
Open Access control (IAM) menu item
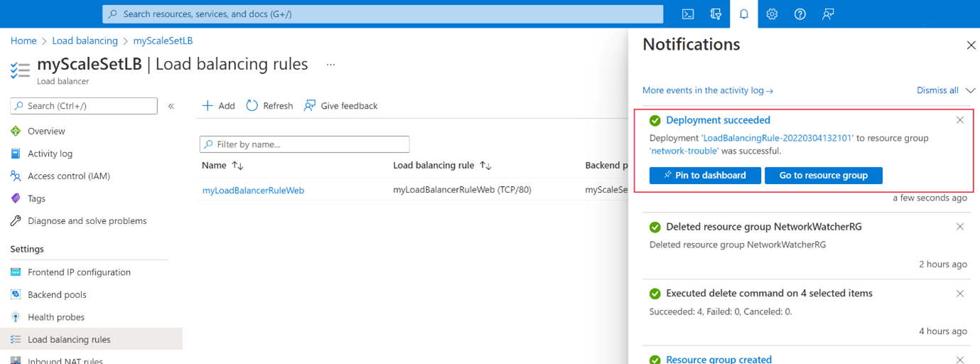69,176
